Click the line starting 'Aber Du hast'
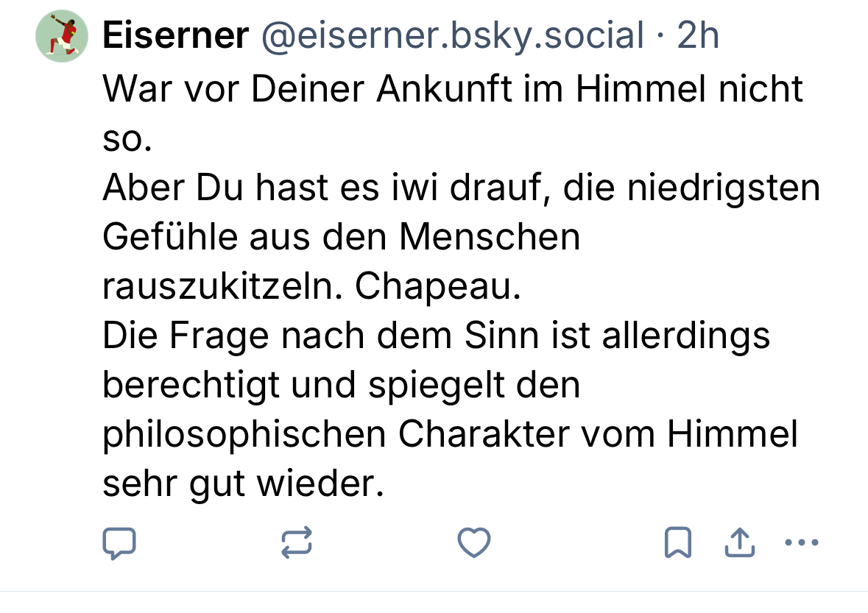Viewport: 868px width, 613px height. tap(461, 188)
